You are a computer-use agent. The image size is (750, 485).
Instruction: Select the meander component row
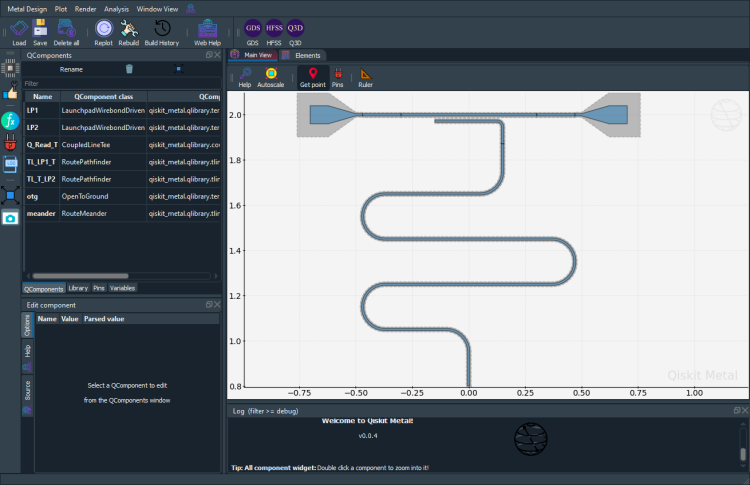(x=122, y=214)
